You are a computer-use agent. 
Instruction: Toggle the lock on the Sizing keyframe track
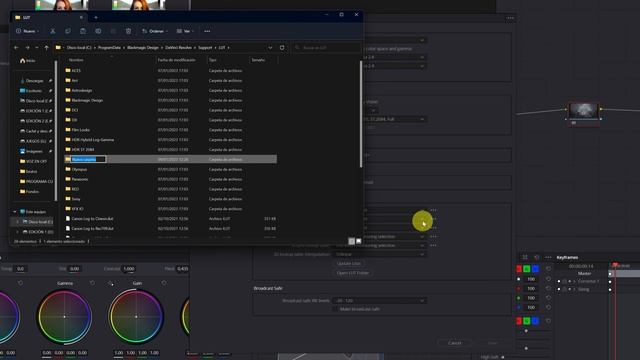click(x=564, y=289)
